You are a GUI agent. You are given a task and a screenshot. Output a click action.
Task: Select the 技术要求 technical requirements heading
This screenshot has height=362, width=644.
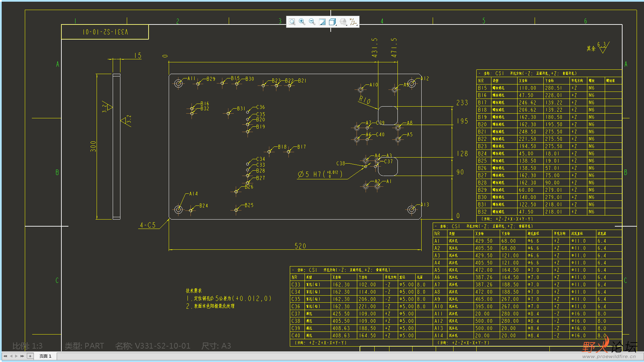point(194,291)
